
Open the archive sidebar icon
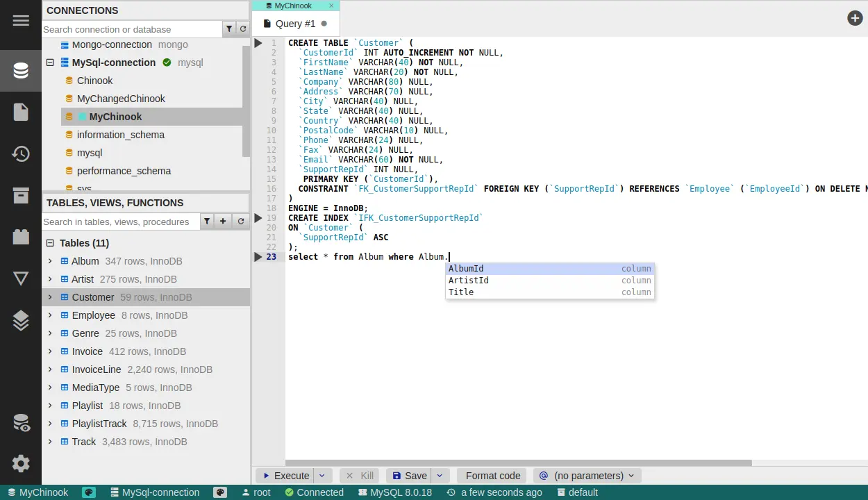coord(21,195)
